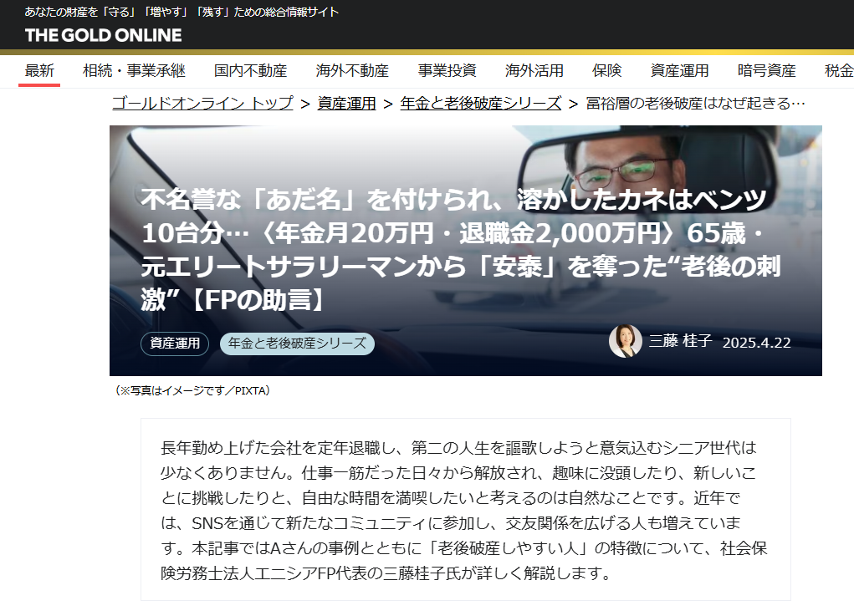The image size is (854, 616).
Task: Click ゴールドオンライン トップ breadcrumb link
Action: (202, 104)
